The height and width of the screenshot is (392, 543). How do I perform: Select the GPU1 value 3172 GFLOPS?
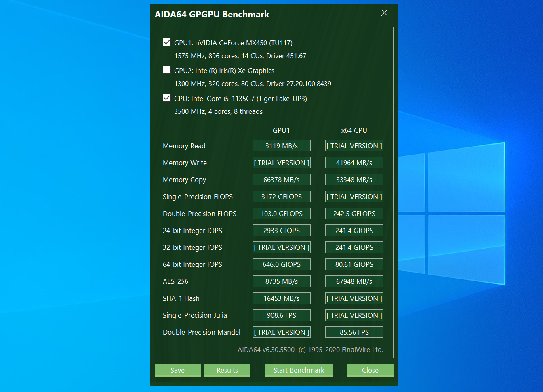coord(282,197)
